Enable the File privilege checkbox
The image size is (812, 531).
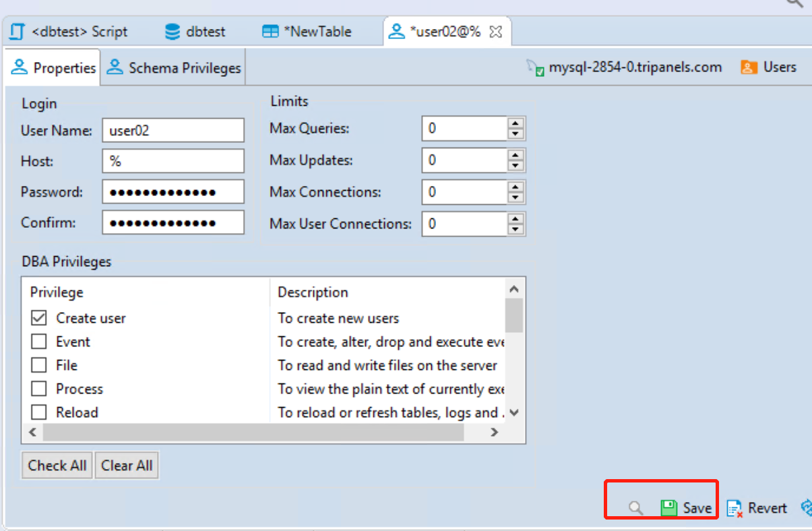pos(39,365)
